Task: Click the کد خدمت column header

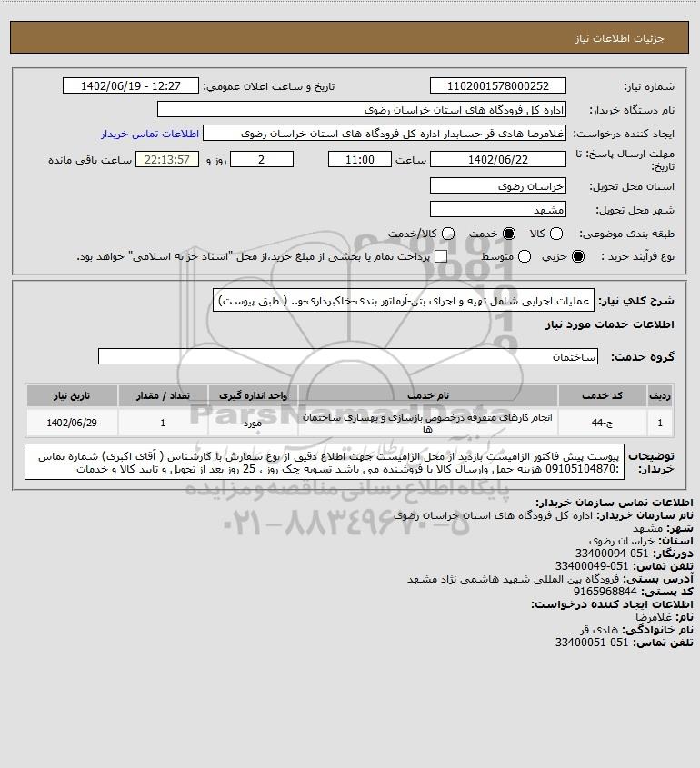Action: [602, 395]
